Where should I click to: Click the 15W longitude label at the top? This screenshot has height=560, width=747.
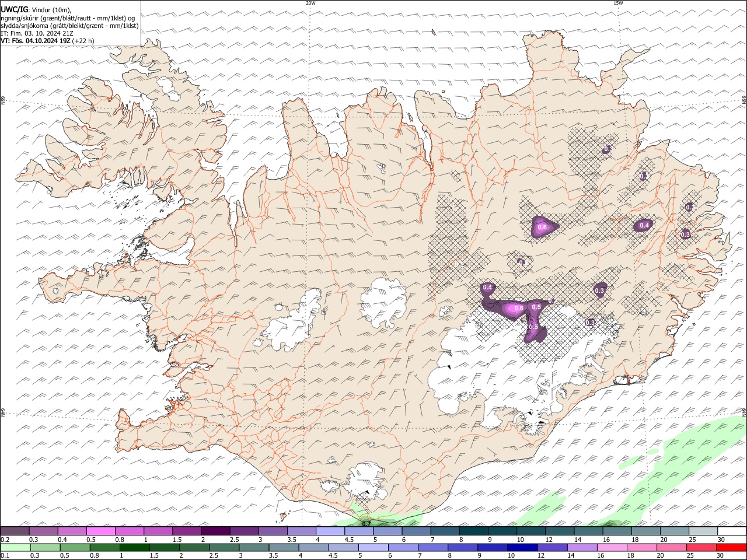(x=618, y=3)
